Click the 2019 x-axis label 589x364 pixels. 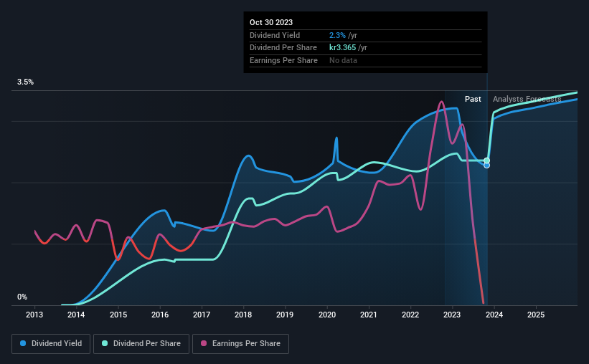tap(285, 315)
